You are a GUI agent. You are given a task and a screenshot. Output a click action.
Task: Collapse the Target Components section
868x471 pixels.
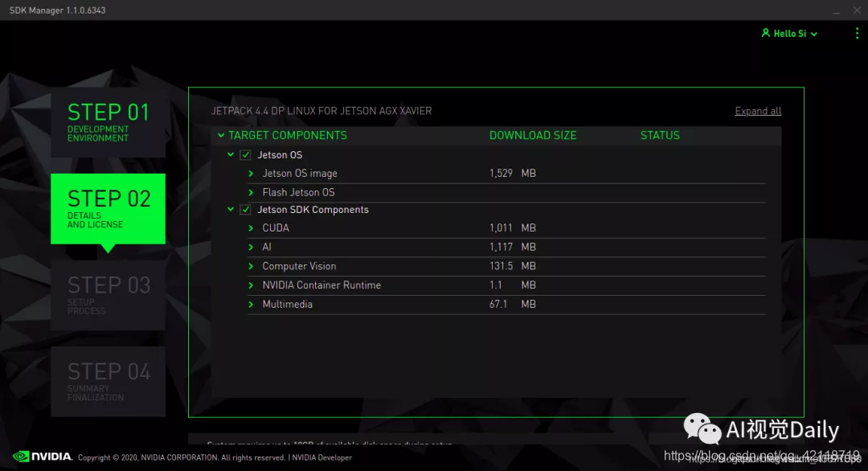click(221, 135)
